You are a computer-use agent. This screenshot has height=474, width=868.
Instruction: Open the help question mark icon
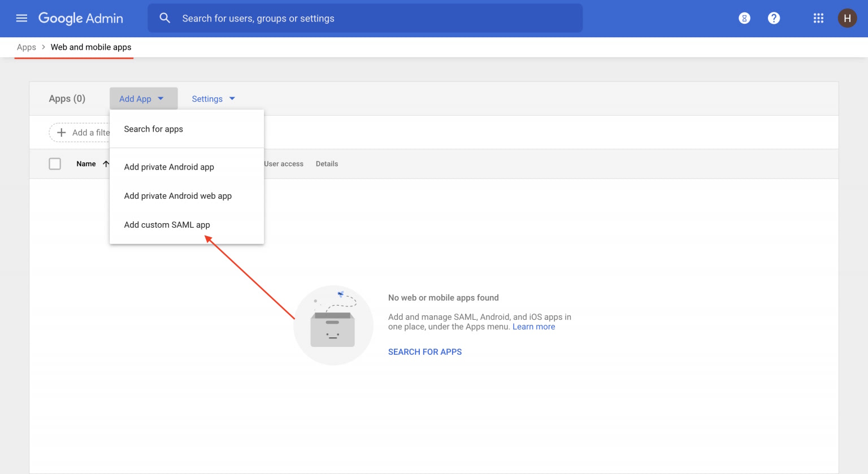pyautogui.click(x=774, y=18)
